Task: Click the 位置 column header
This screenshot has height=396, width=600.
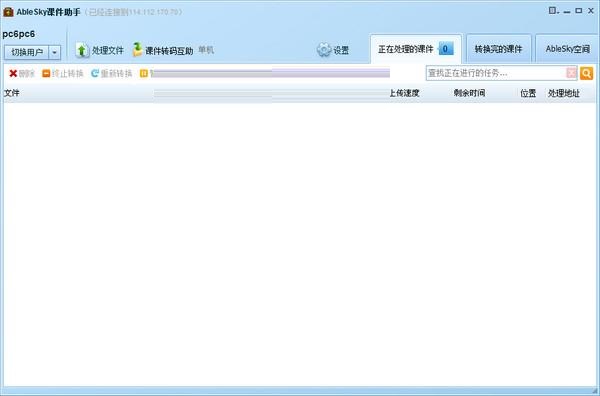Action: tap(528, 93)
